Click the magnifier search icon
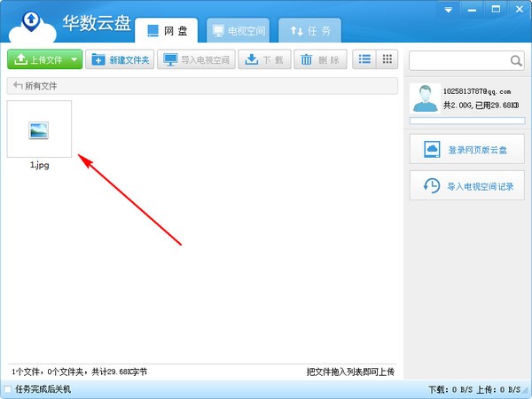Image resolution: width=532 pixels, height=399 pixels. click(516, 60)
